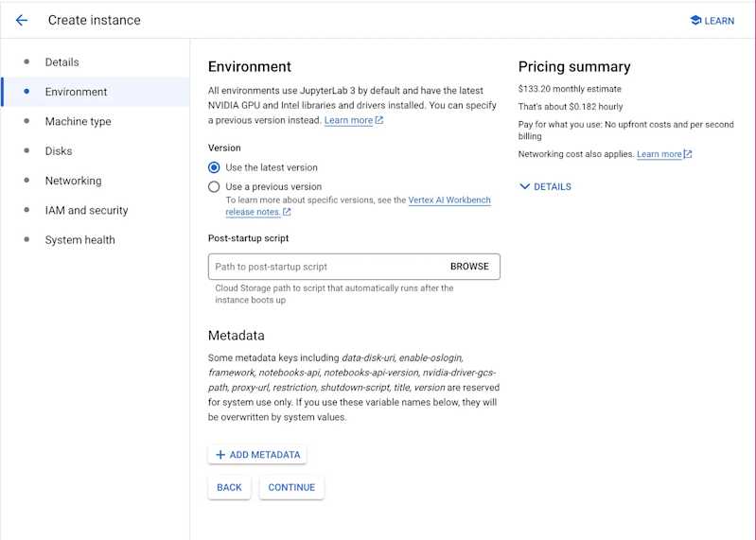Click the Learn graduation cap icon
756x540 pixels.
pyautogui.click(x=695, y=20)
